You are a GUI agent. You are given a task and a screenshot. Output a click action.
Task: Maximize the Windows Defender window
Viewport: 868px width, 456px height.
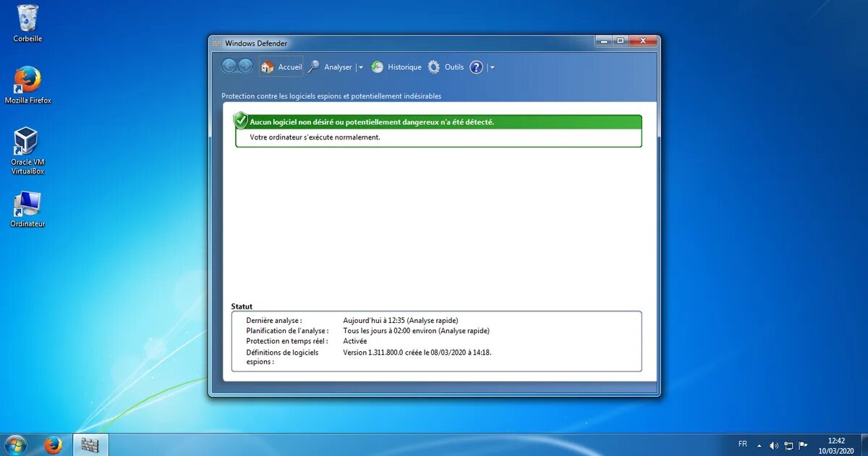pyautogui.click(x=621, y=41)
